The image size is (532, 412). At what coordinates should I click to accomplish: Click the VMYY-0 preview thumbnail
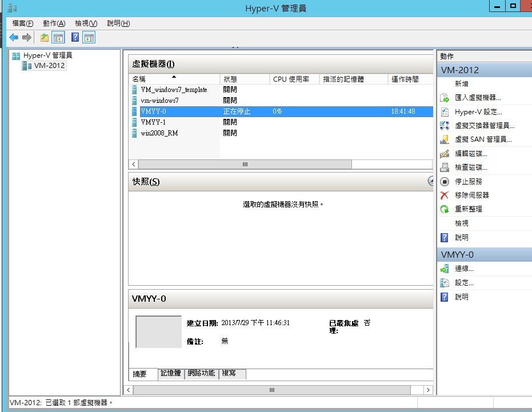[x=158, y=332]
